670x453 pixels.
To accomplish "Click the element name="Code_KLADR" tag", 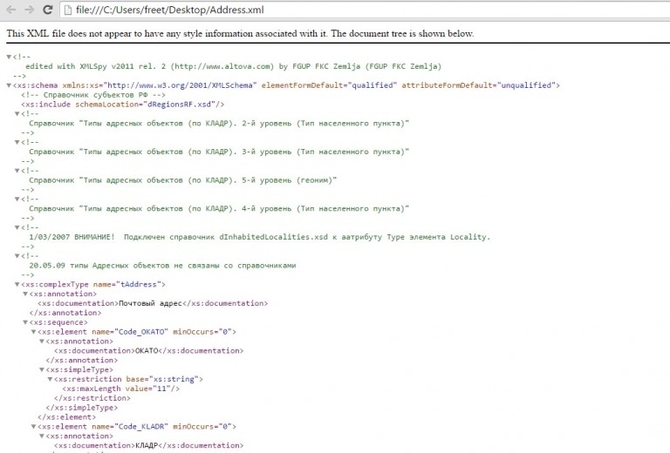I will (137, 427).
